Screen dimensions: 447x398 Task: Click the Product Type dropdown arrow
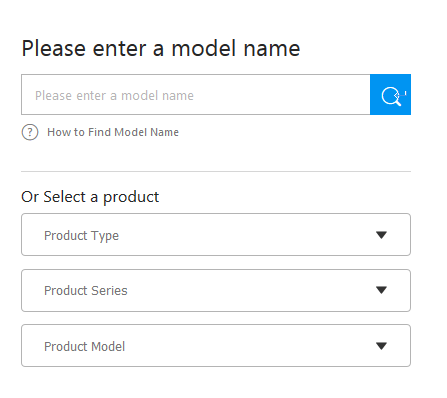pos(381,235)
